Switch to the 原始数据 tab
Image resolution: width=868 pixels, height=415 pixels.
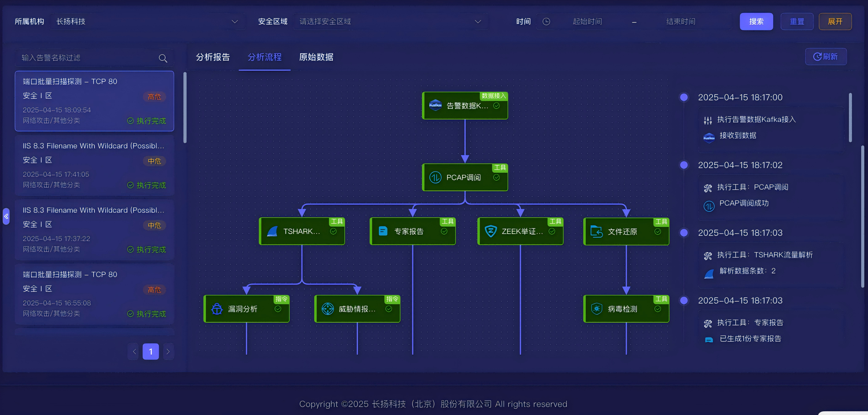coord(316,57)
